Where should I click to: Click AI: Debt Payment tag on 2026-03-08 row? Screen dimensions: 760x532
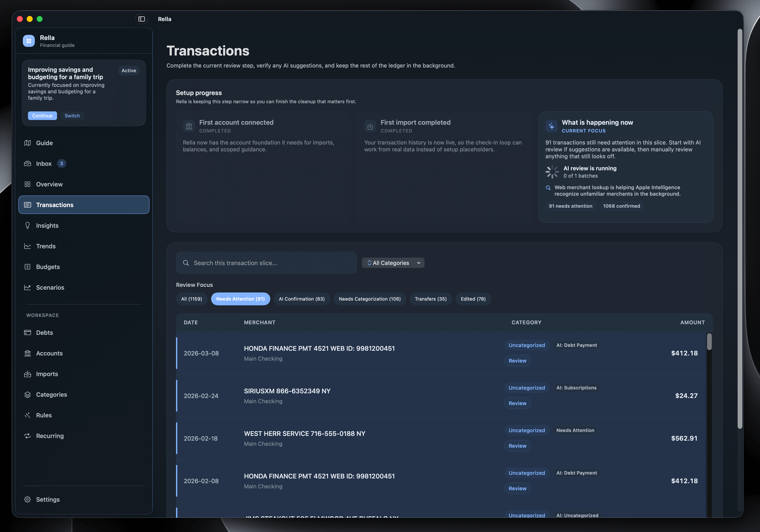(577, 345)
